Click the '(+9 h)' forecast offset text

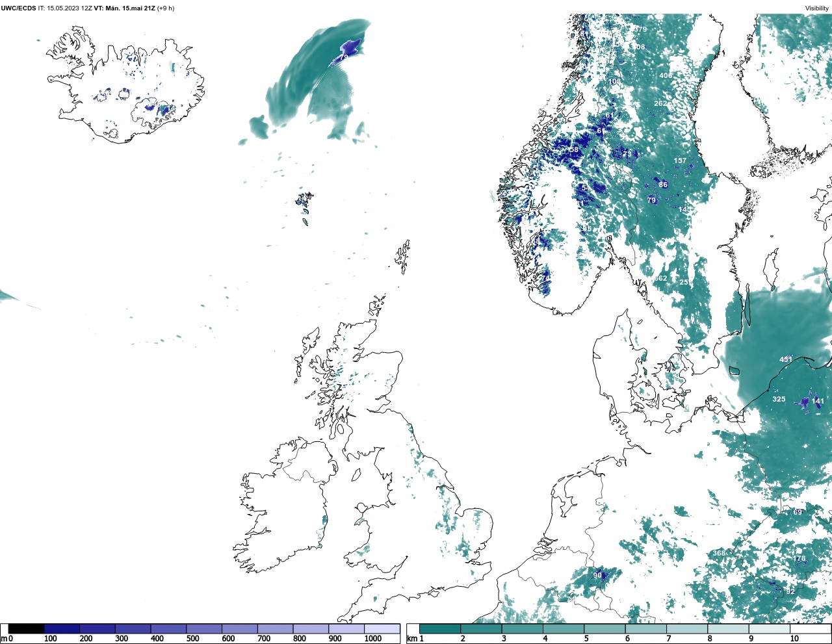166,8
